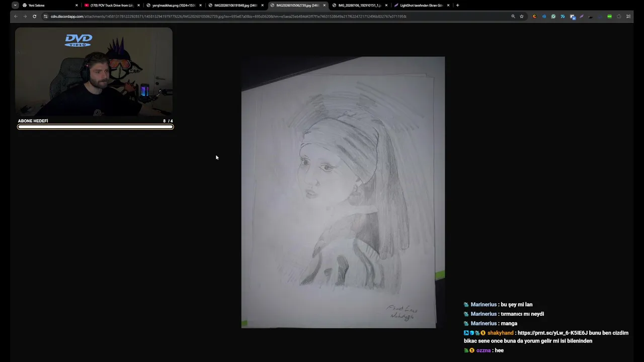Click Marinerius in the 'tırmanıcı mı neydi' message
This screenshot has height=362, width=644.
(484, 314)
